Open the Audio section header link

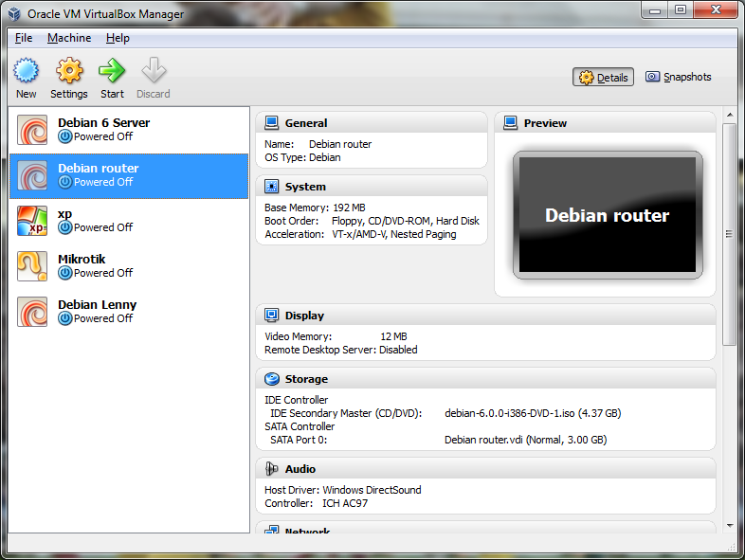tap(300, 469)
